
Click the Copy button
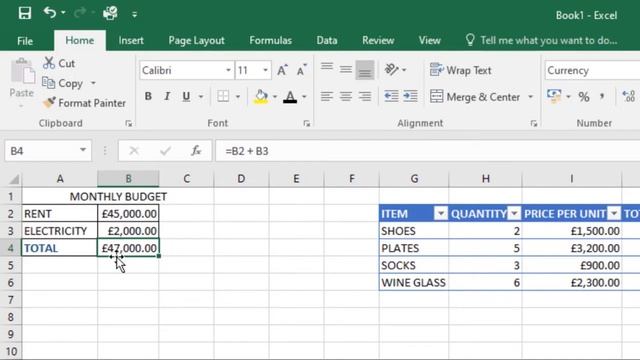(62, 83)
